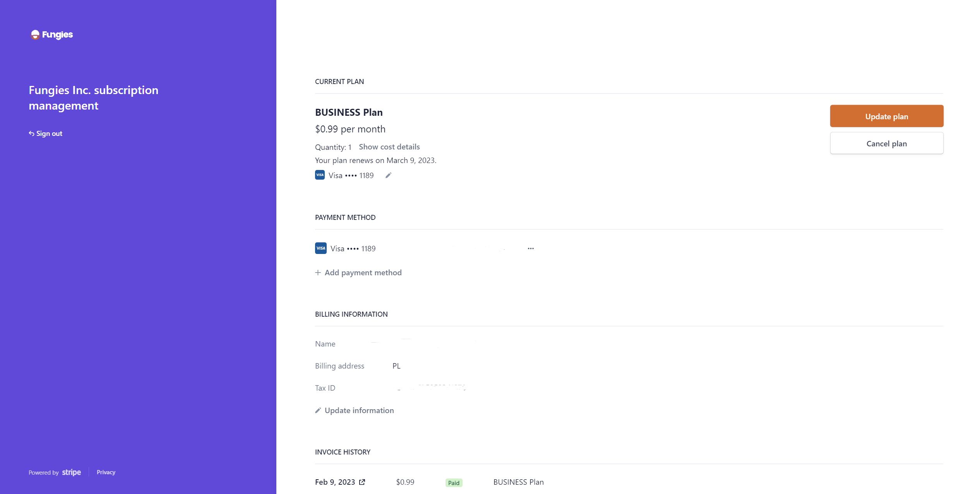Screen dimensions: 980x494
Task: Expand Show cost details
Action: [389, 147]
